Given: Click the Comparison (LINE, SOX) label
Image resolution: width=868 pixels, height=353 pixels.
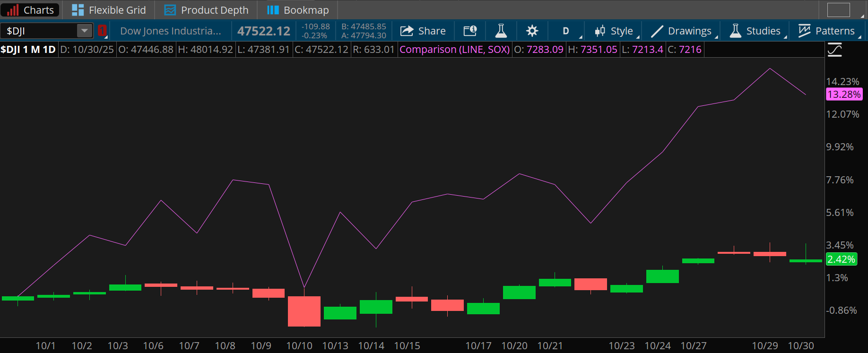Looking at the screenshot, I should tap(455, 50).
